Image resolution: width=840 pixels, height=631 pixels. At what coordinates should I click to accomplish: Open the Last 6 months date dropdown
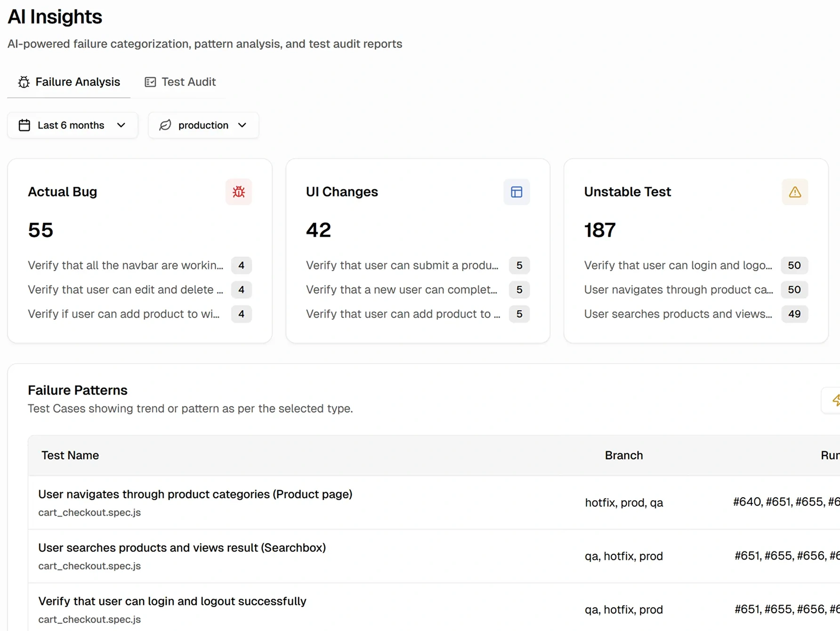[x=73, y=125]
